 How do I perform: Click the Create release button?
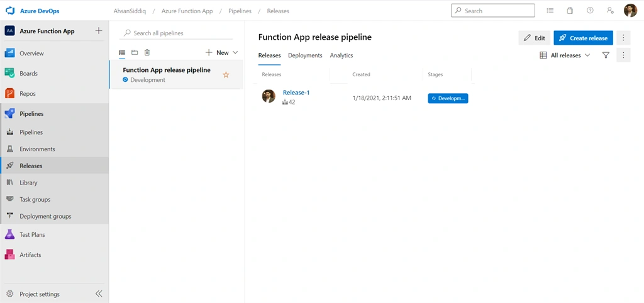(x=583, y=38)
